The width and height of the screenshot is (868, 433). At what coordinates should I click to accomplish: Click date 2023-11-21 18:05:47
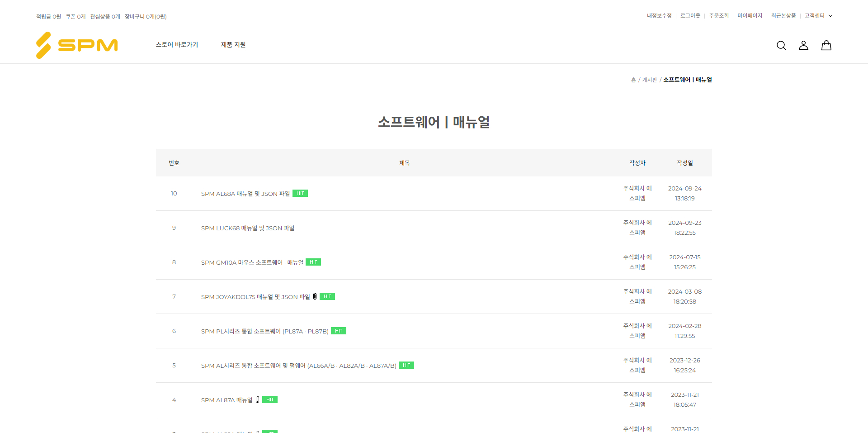pos(685,400)
